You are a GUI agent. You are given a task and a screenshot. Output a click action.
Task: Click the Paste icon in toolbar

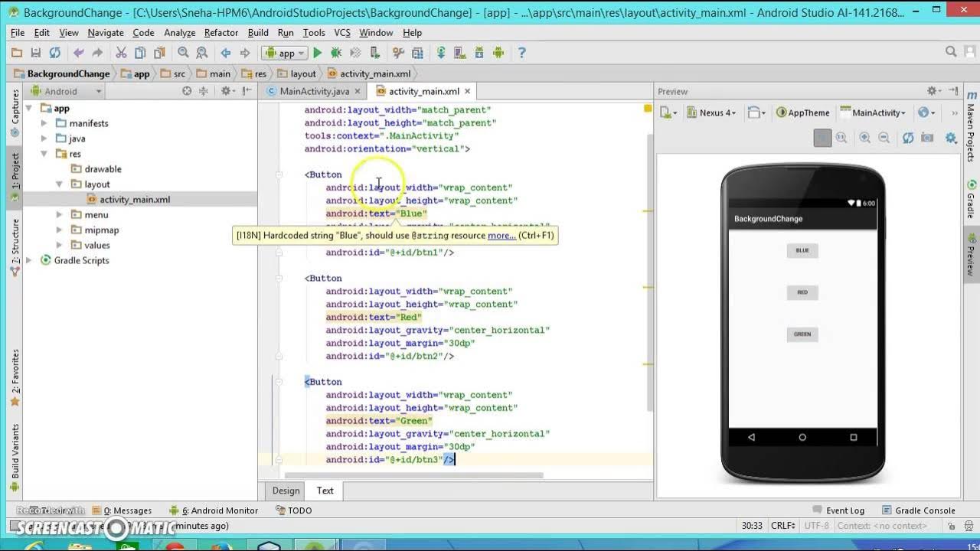click(159, 53)
